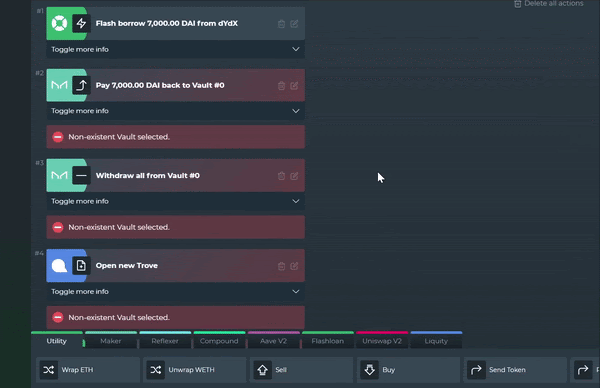The width and height of the screenshot is (600, 388).
Task: Switch to the Utility tab
Action: tap(57, 341)
